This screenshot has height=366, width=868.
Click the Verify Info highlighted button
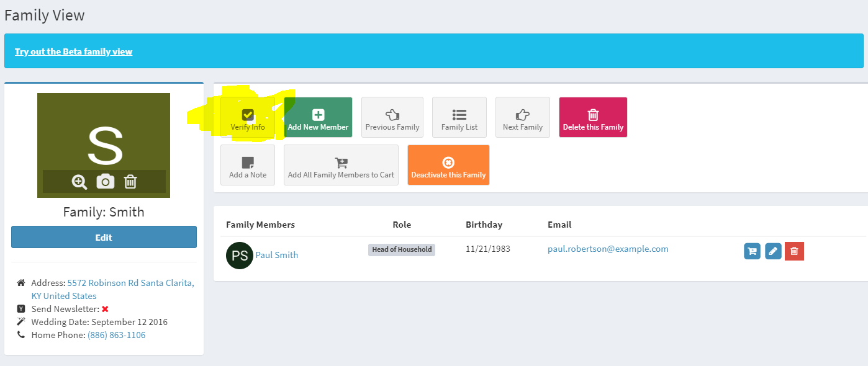248,117
